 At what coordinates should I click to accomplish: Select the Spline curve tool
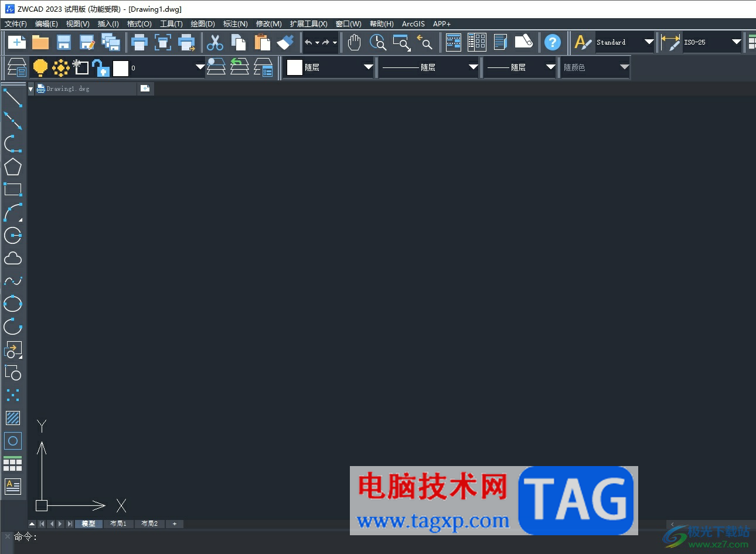tap(13, 281)
